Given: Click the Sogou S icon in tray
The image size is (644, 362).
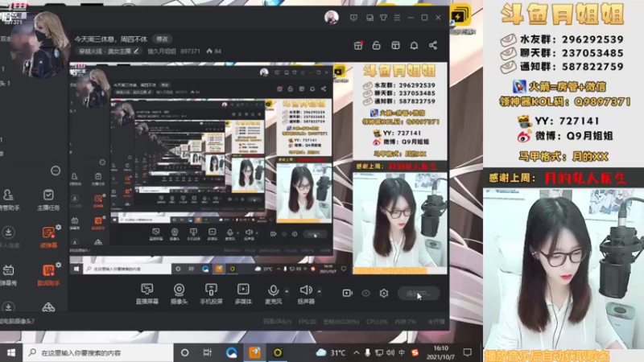Looking at the screenshot, I should coord(415,352).
